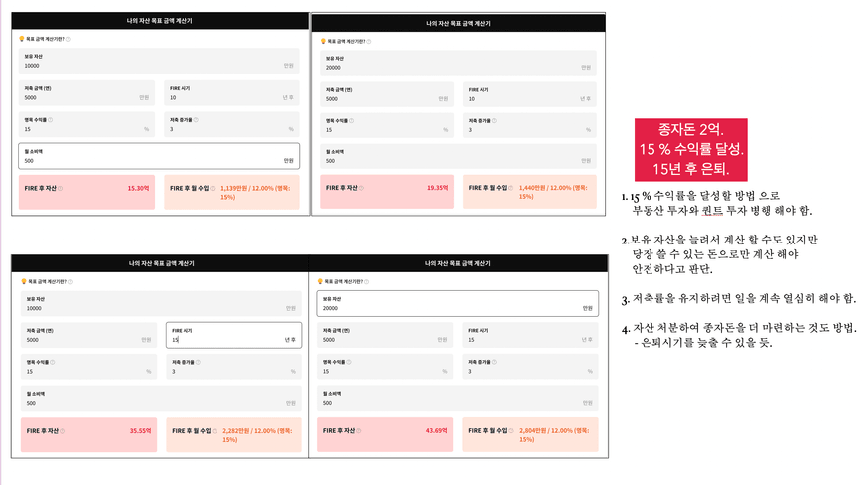The width and height of the screenshot is (868, 485).
Task: Click 저축 증가율 info icon in the 19.35억 panel
Action: (494, 120)
